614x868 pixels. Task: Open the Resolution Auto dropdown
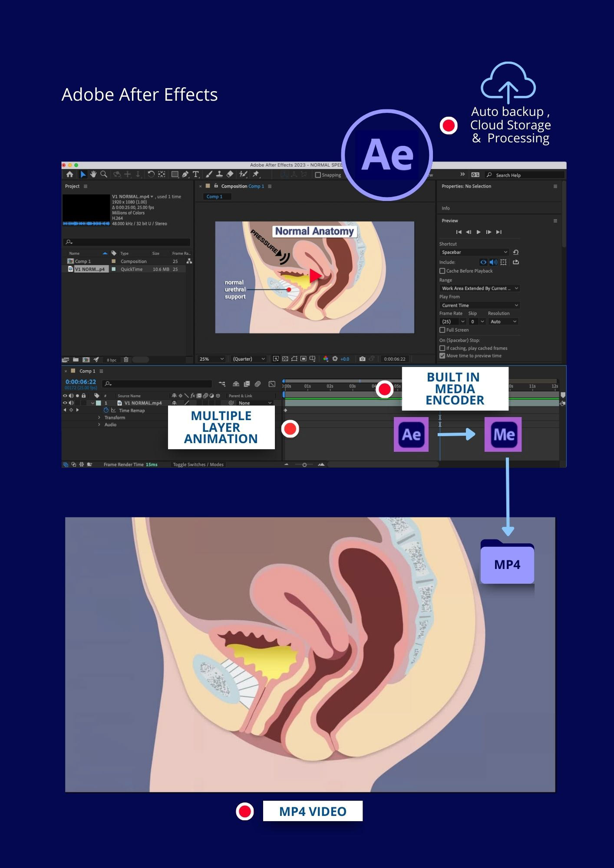503,322
